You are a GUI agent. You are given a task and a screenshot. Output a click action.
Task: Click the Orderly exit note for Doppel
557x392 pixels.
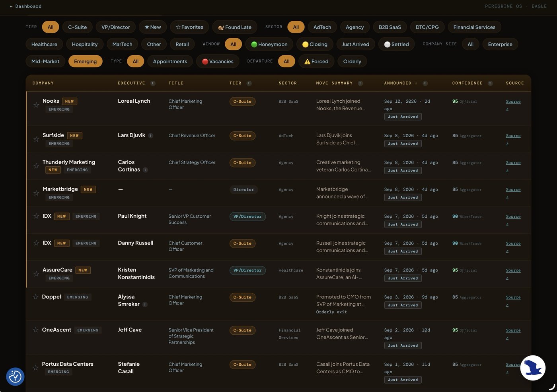331,312
